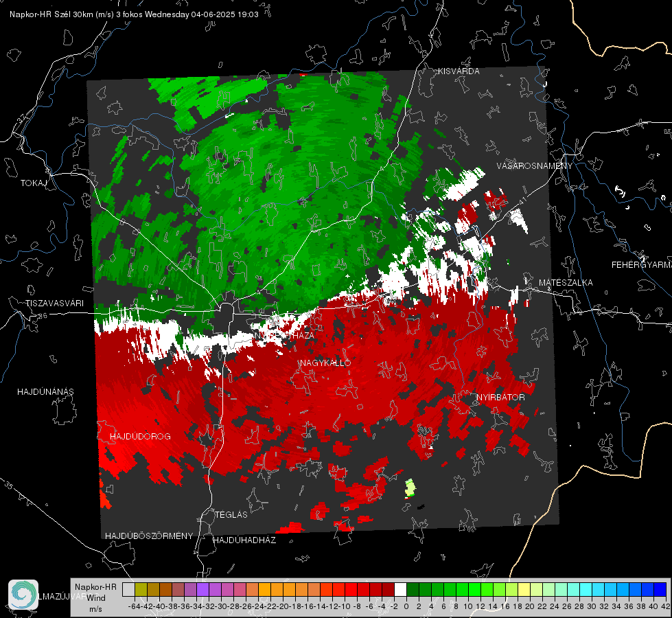Image resolution: width=672 pixels, height=618 pixels.
Task: Click the road number 36 label
Action: 43,316
